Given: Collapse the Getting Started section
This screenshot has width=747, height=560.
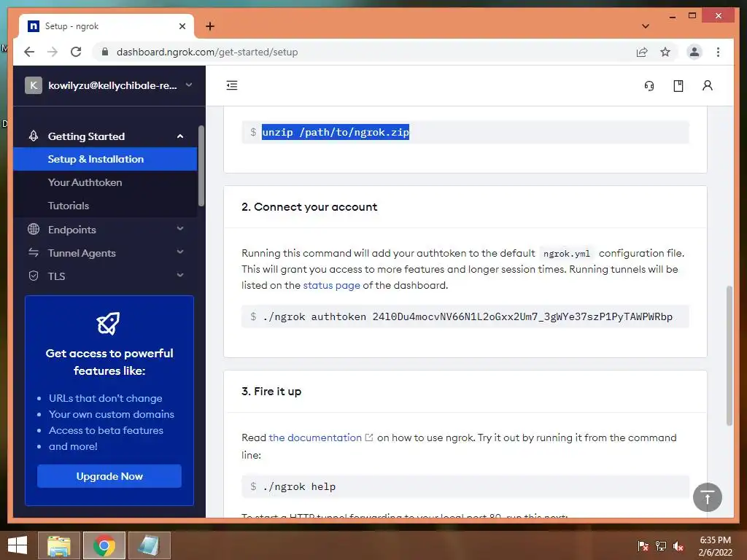Looking at the screenshot, I should coord(179,136).
